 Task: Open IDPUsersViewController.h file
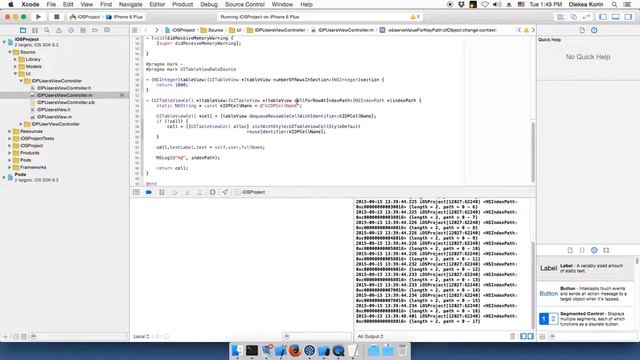click(64, 88)
